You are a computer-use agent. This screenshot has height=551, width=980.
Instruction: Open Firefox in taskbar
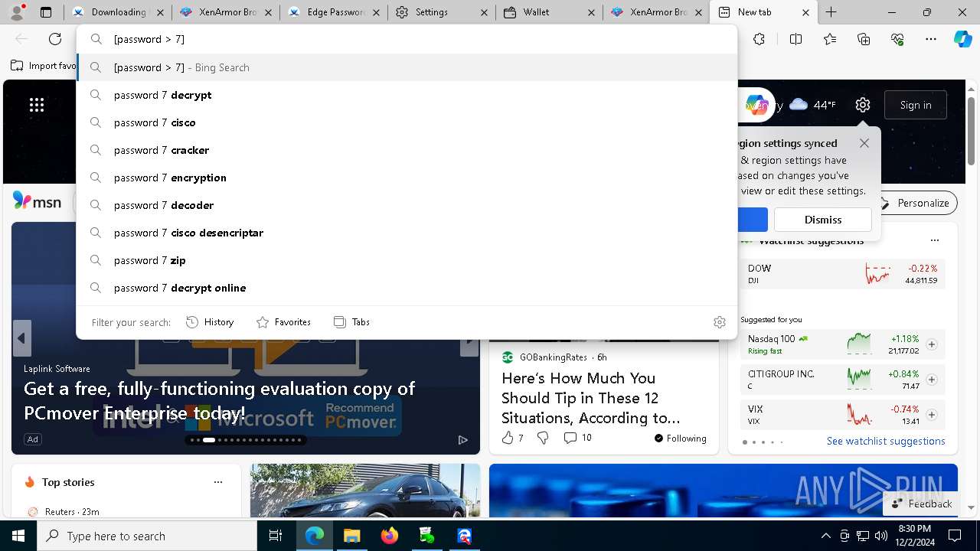(389, 536)
